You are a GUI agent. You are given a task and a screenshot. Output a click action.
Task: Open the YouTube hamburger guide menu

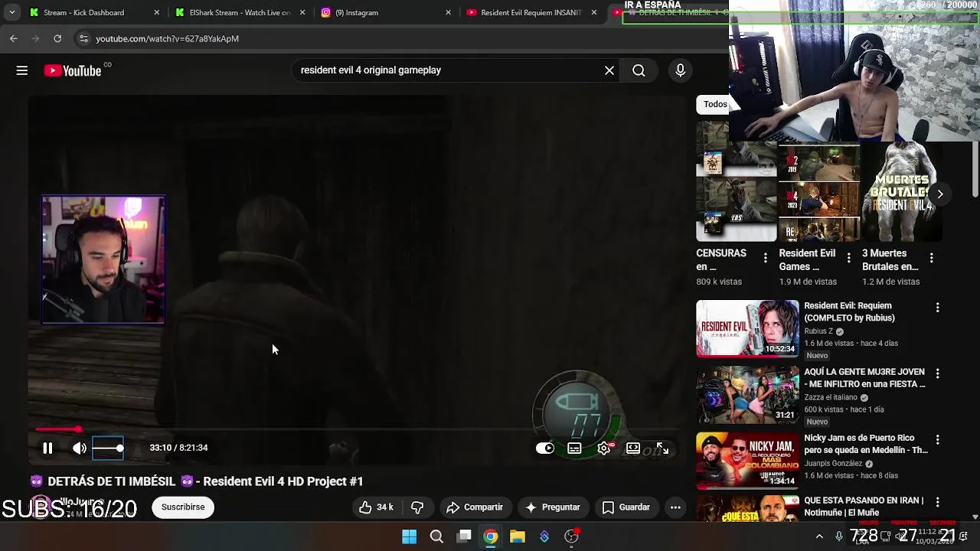pyautogui.click(x=22, y=70)
